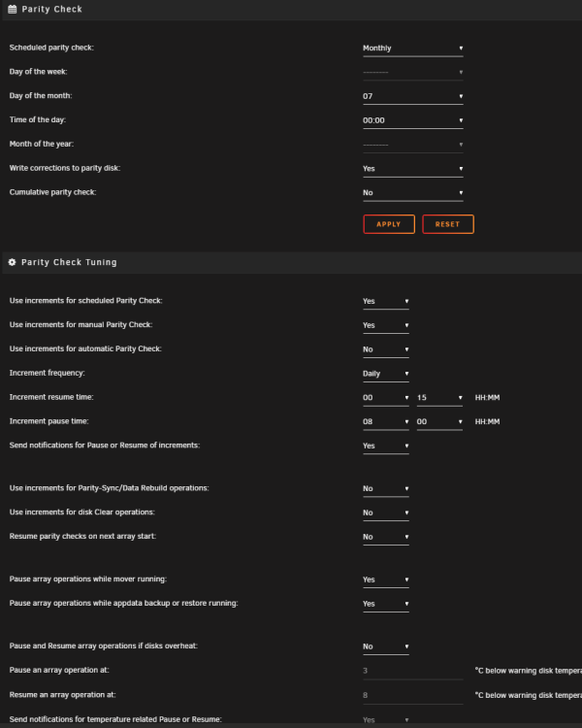
Task: Change the Cumulative parity check dropdown
Action: [412, 193]
